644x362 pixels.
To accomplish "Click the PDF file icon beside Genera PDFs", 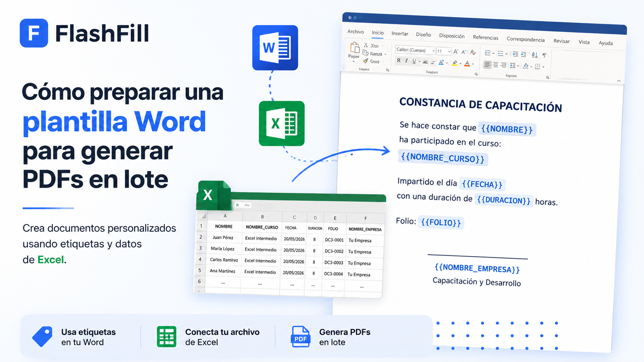I will pos(300,337).
